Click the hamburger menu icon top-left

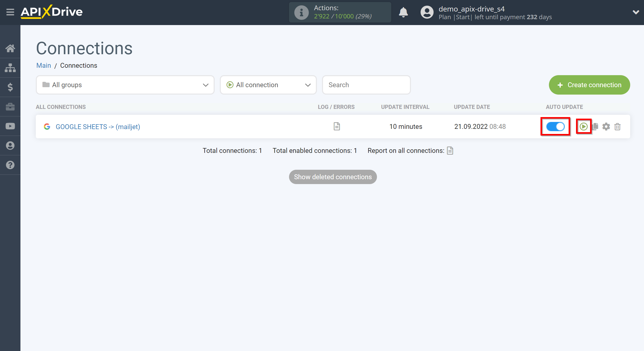pyautogui.click(x=10, y=12)
